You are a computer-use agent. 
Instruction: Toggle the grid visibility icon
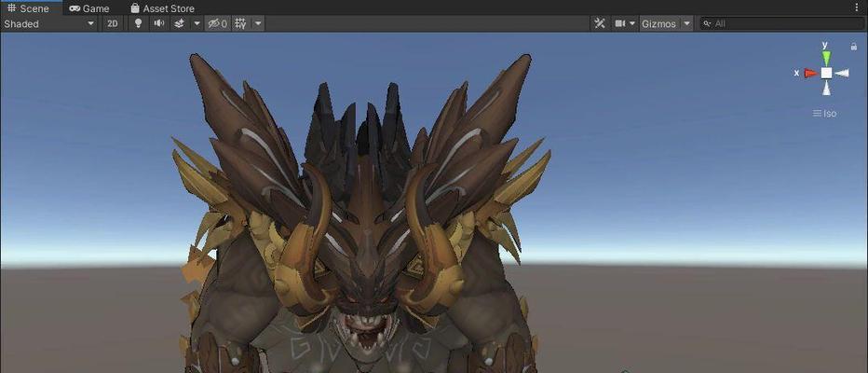pos(240,24)
